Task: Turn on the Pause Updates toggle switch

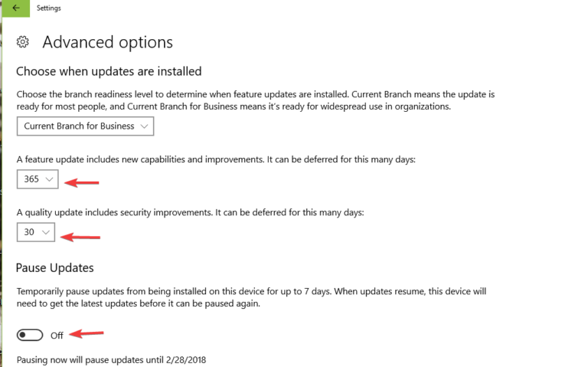Action: (30, 335)
